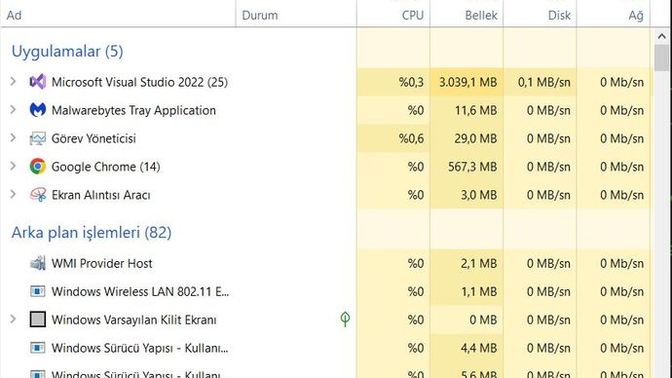Expand the Görev Yöneticisi row

[x=13, y=138]
